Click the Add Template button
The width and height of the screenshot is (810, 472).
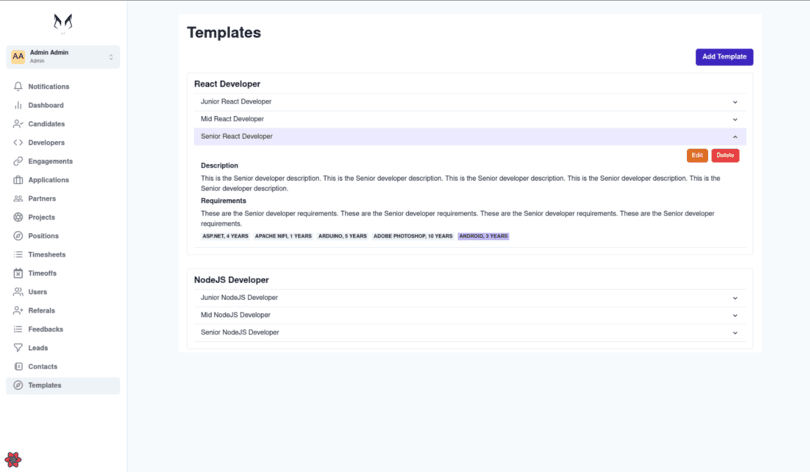click(724, 57)
